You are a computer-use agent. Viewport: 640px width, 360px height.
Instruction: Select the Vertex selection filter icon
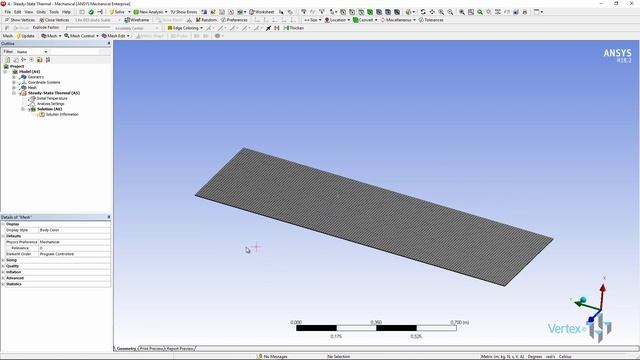pos(343,12)
